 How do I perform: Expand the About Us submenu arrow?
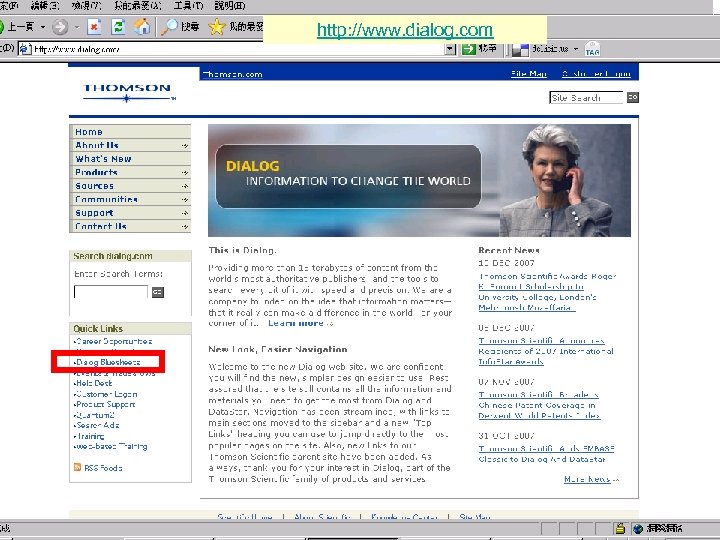[184, 146]
